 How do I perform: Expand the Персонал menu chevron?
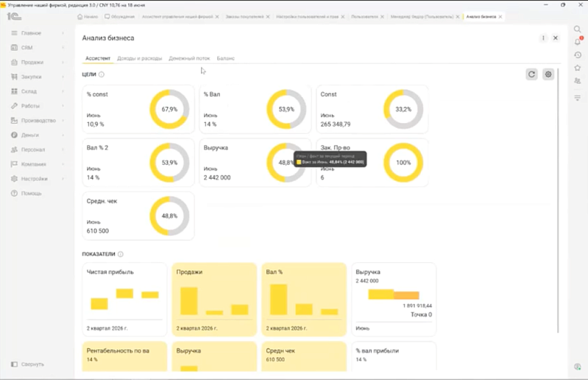point(63,149)
